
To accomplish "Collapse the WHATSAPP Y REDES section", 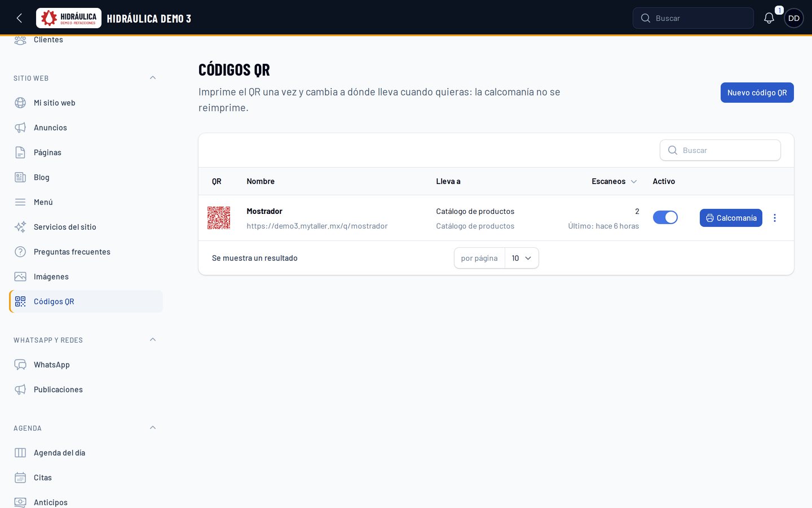I will pos(153,340).
